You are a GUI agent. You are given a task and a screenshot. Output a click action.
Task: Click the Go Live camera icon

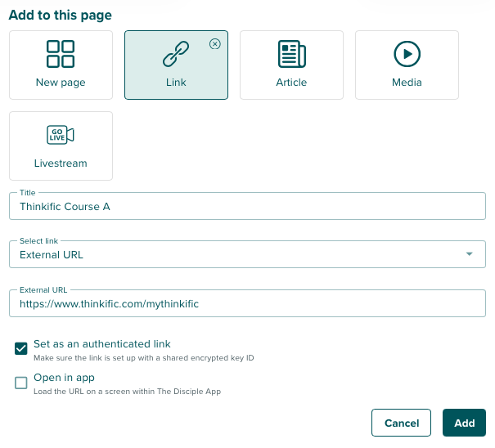click(x=61, y=135)
